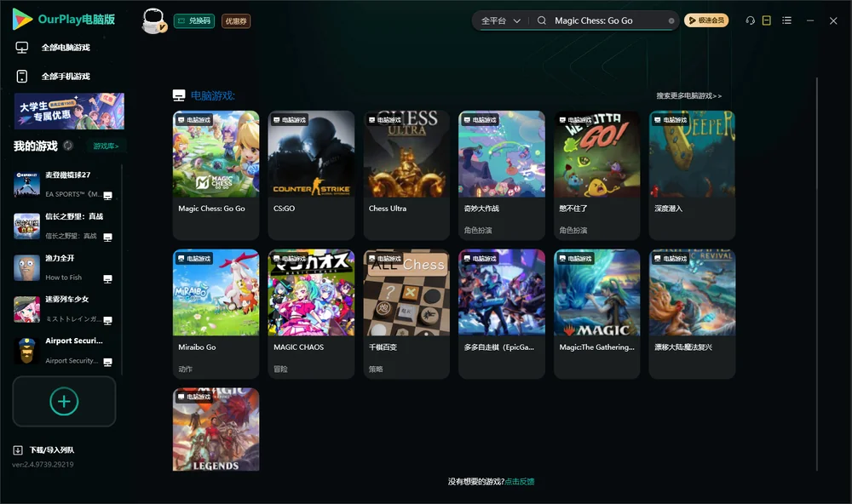Screen dimensions: 852x504
Task: Click the yellow window mode icon in title bar
Action: (x=767, y=20)
